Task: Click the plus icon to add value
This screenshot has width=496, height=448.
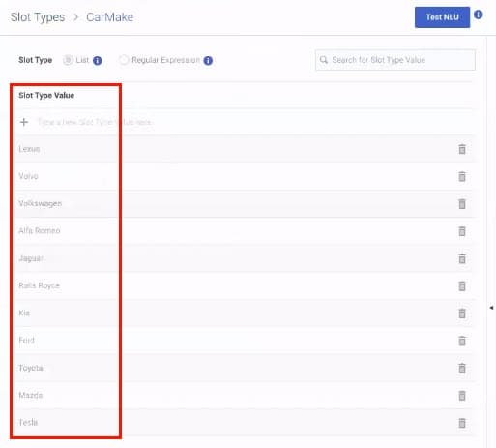Action: pyautogui.click(x=24, y=122)
